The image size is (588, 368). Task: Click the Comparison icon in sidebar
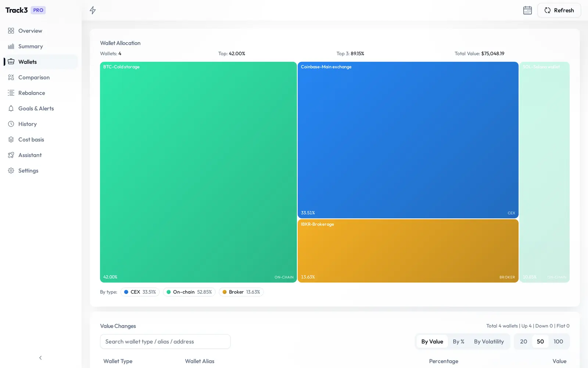11,77
